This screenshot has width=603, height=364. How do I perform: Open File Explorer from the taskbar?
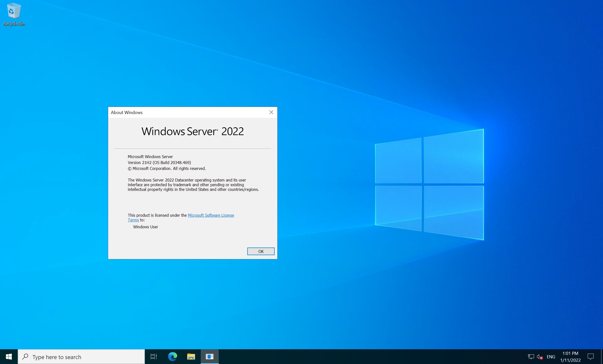click(191, 357)
